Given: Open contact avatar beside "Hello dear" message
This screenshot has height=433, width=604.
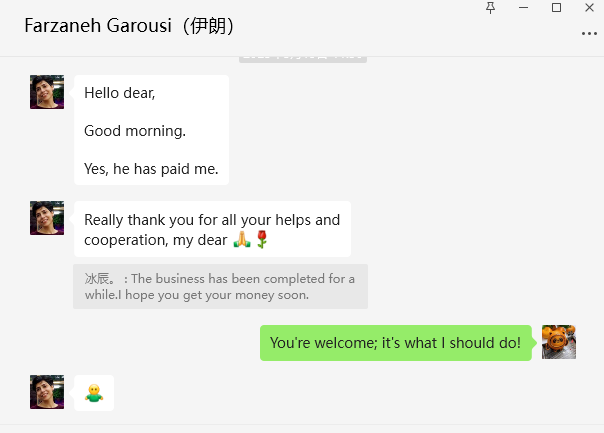Looking at the screenshot, I should point(47,92).
